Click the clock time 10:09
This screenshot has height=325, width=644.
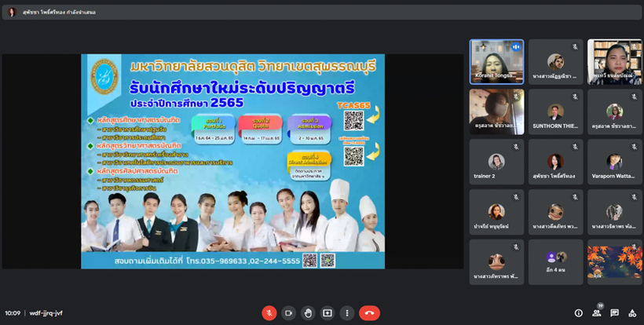[13, 313]
